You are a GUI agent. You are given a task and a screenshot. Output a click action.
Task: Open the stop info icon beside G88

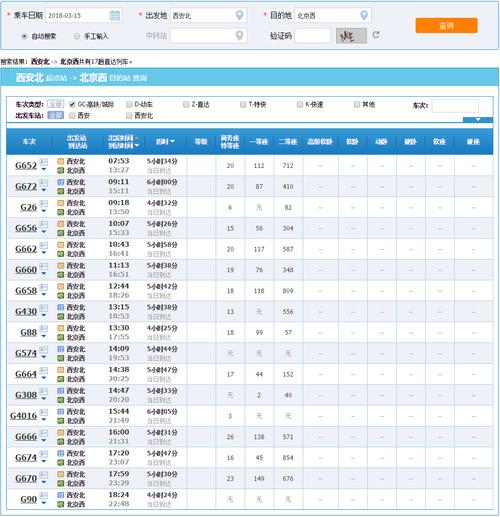pyautogui.click(x=44, y=329)
